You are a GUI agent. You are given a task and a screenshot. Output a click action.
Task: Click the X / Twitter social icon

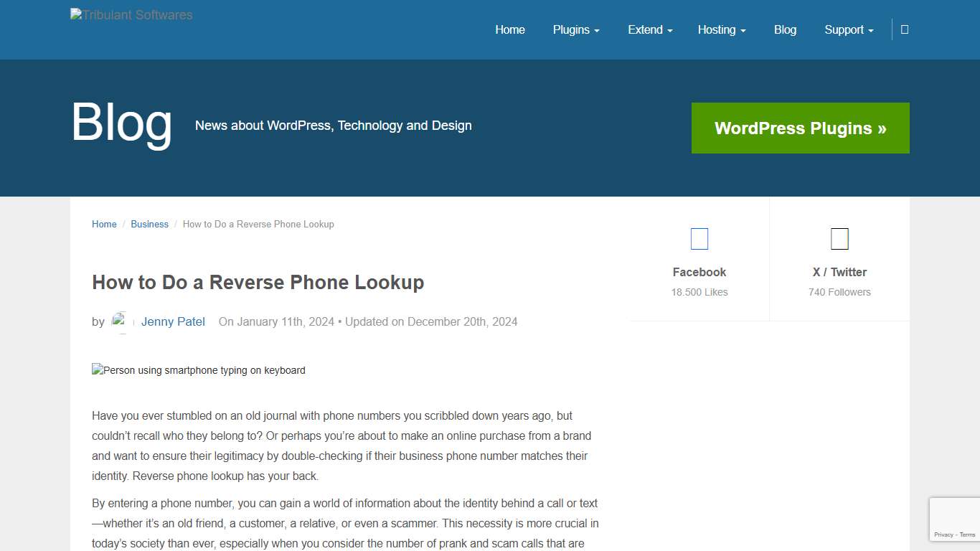pos(839,238)
